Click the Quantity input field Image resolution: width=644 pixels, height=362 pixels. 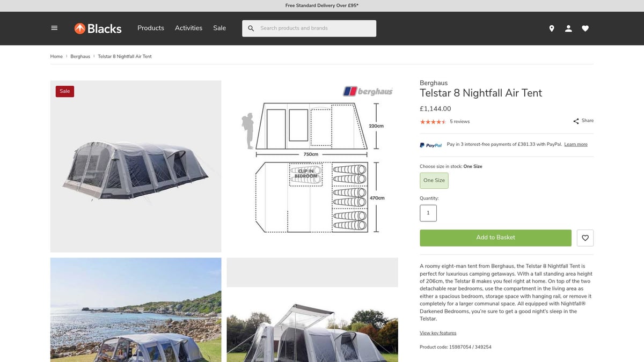coord(428,213)
